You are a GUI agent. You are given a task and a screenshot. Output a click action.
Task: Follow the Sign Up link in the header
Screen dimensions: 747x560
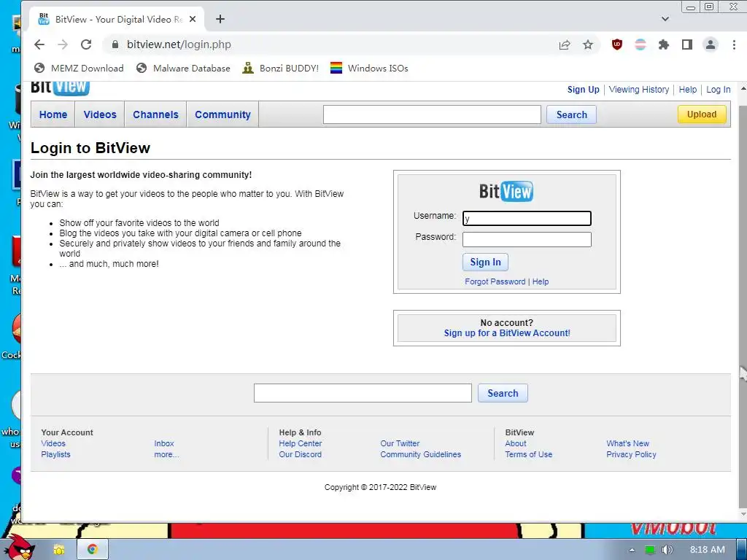point(583,90)
